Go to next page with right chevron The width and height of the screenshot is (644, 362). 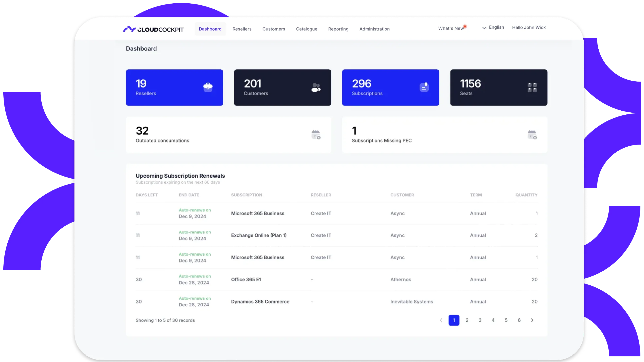point(532,320)
